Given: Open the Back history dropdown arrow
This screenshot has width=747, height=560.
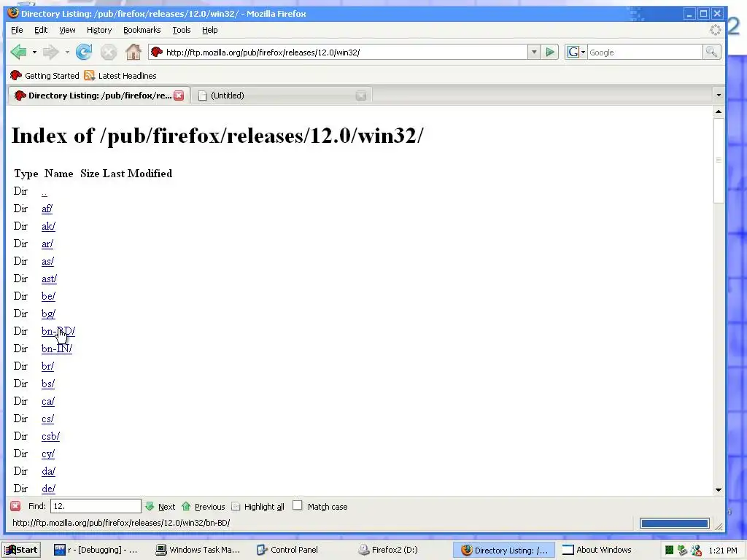Looking at the screenshot, I should (34, 52).
